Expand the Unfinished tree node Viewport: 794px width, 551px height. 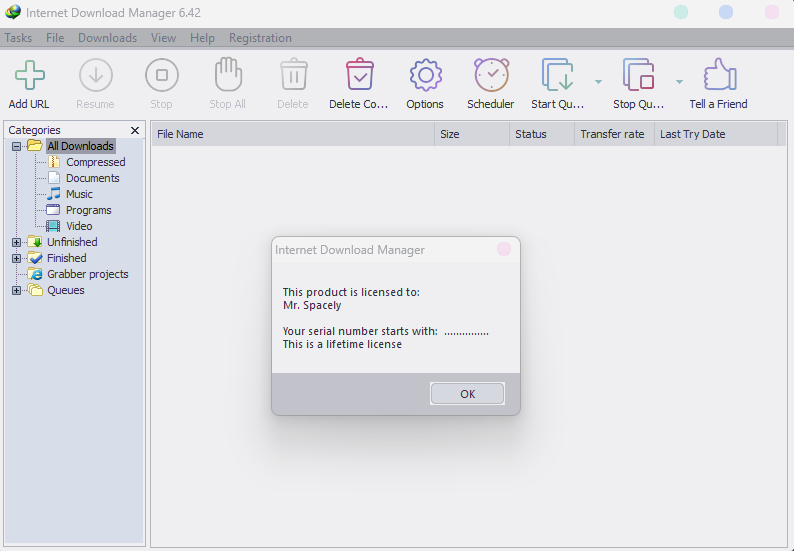coord(16,243)
